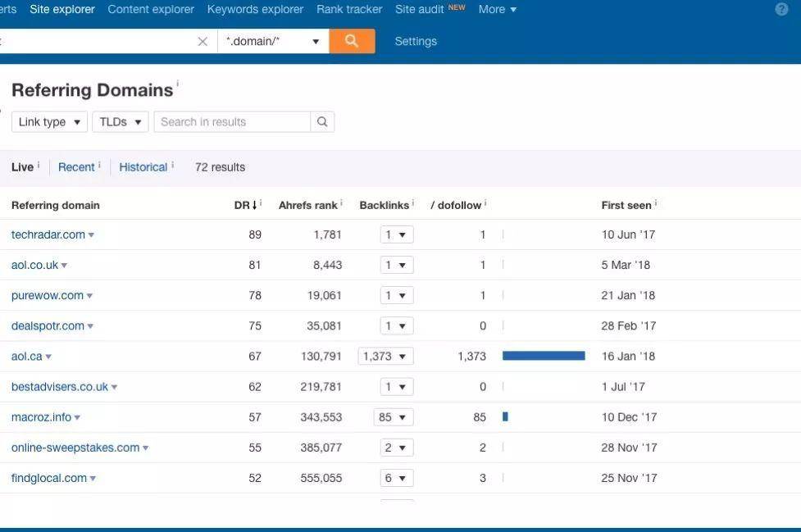Viewport: 801px width, 532px height.
Task: Submit search in results magnifier icon
Action: (322, 122)
